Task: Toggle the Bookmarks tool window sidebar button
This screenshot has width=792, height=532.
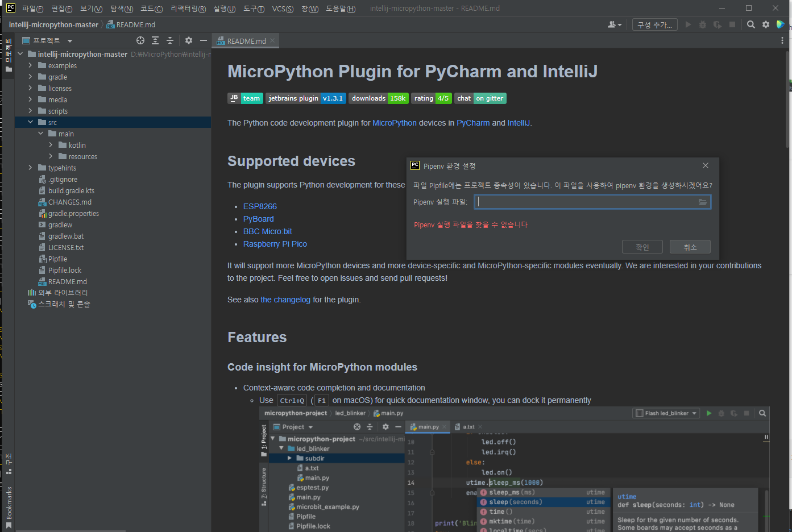Action: click(x=8, y=506)
